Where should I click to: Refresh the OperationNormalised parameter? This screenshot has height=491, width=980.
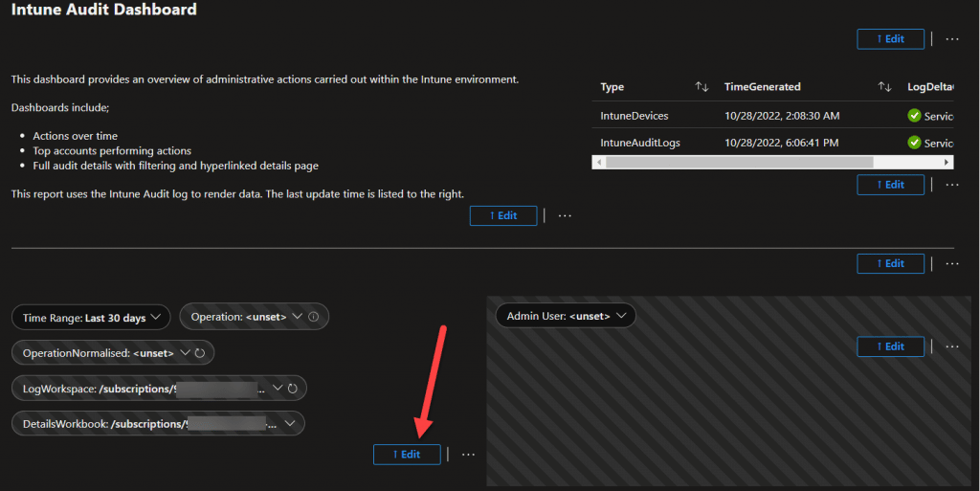(x=200, y=353)
